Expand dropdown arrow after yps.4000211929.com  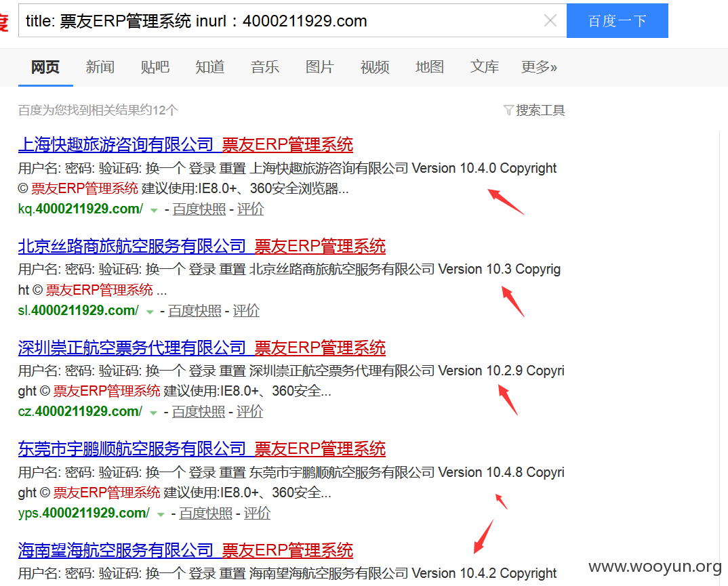tap(161, 515)
